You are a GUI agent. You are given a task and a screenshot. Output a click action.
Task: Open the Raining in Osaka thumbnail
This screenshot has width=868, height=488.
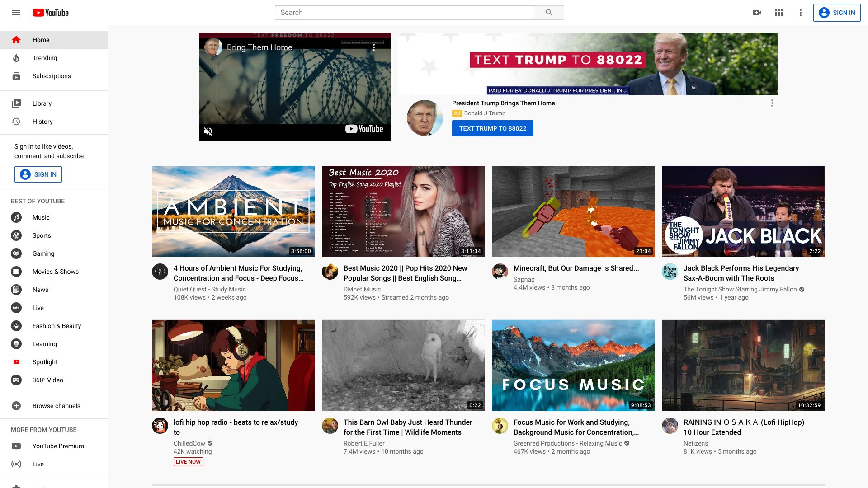click(x=743, y=366)
